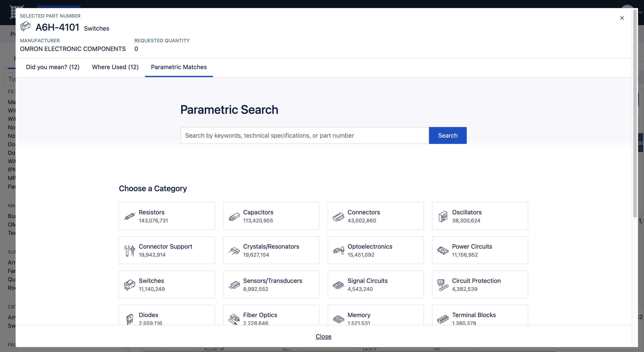Click the dialog's vertical scrollbar
Image resolution: width=644 pixels, height=352 pixels.
pyautogui.click(x=635, y=112)
